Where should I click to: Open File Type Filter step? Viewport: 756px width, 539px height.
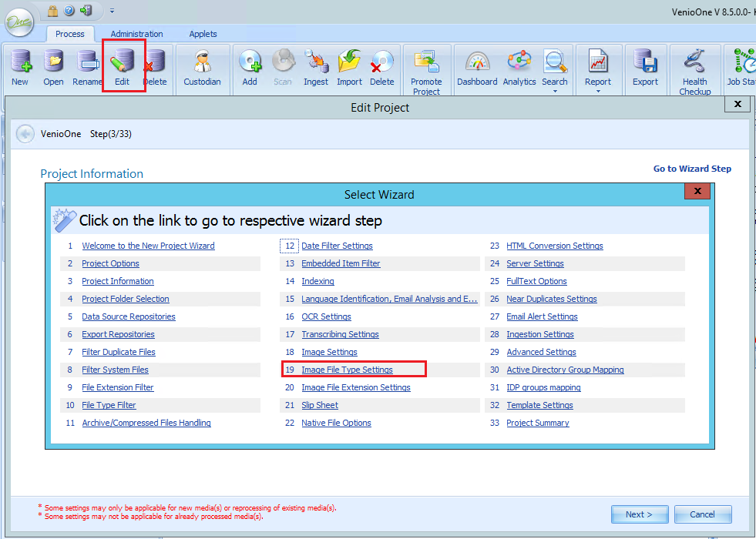tap(109, 406)
